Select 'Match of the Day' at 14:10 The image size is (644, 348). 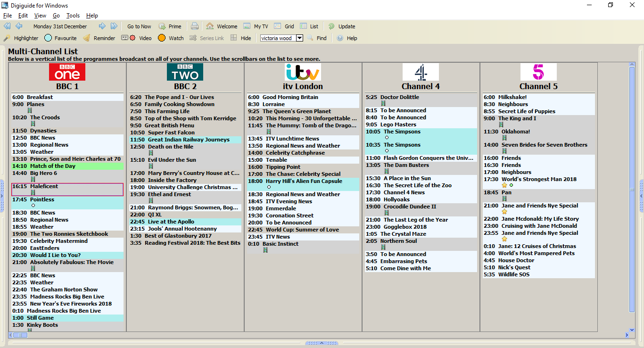(67, 166)
